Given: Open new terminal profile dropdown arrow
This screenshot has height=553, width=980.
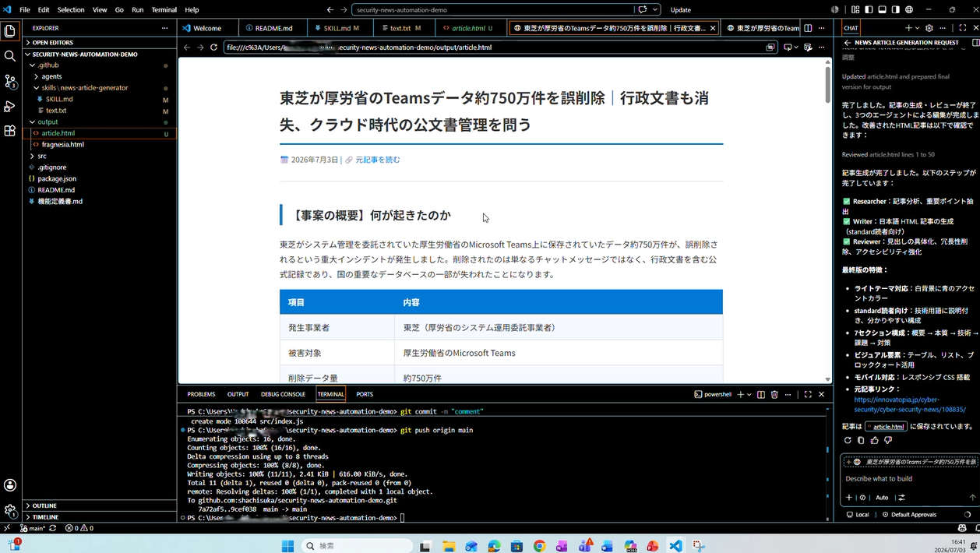Looking at the screenshot, I should point(749,395).
